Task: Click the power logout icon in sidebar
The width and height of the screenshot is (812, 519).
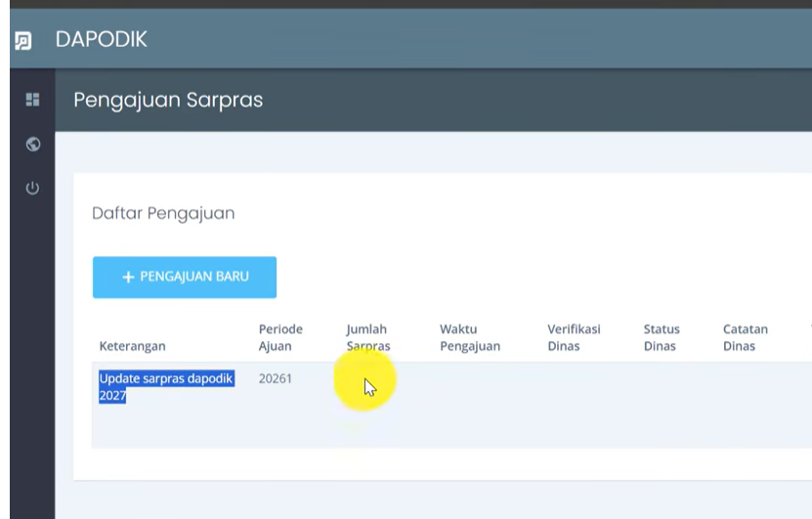Action: 32,188
